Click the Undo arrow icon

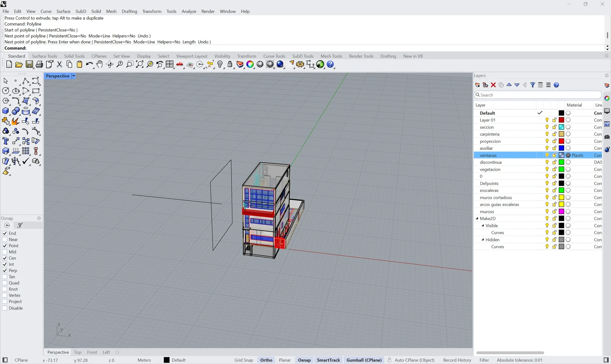(x=90, y=64)
